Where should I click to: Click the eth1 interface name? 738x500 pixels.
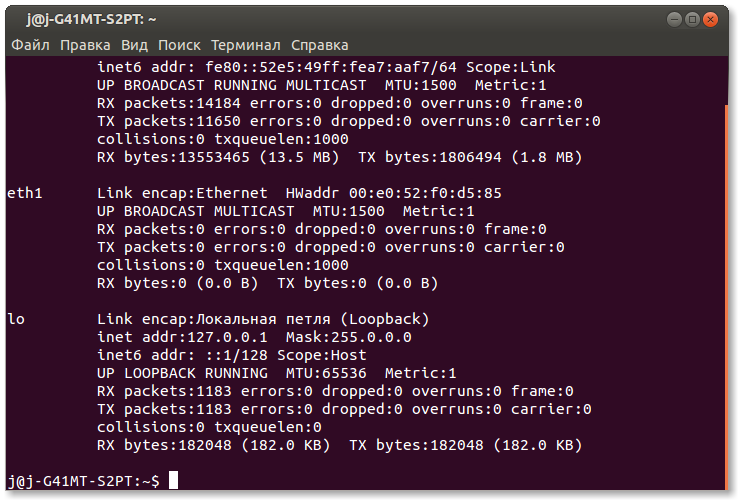point(24,193)
